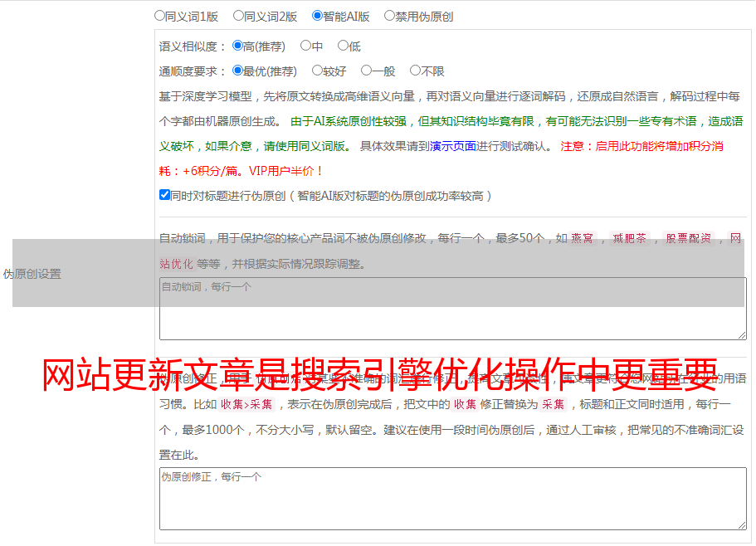
Task: Set 通顺度要求 to 一般
Action: 367,71
